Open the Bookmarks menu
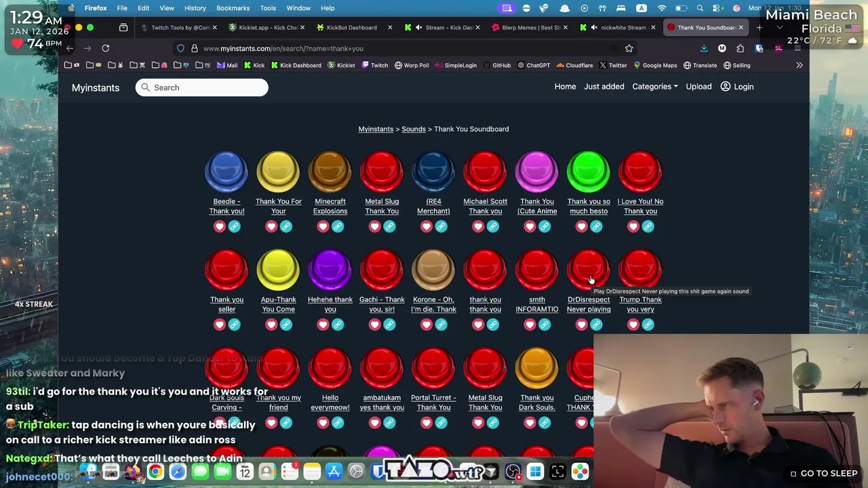Screen dimensions: 868x488 (x=233, y=8)
